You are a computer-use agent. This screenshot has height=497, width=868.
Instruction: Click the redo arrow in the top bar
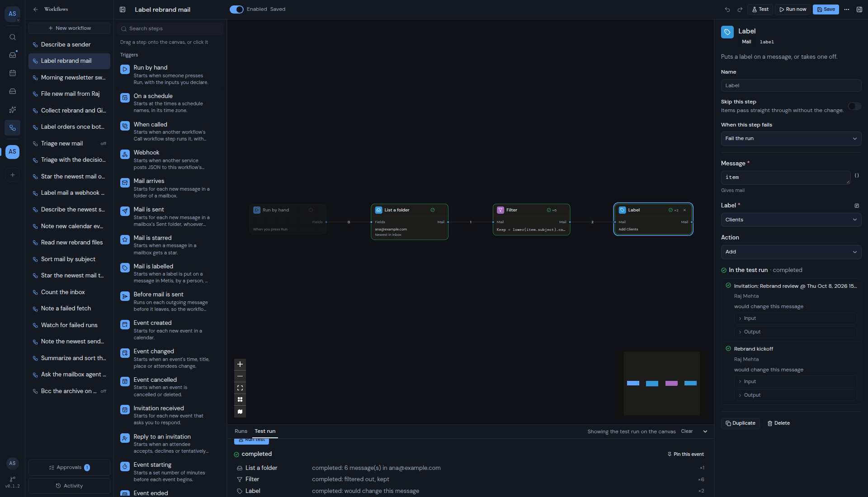740,9
